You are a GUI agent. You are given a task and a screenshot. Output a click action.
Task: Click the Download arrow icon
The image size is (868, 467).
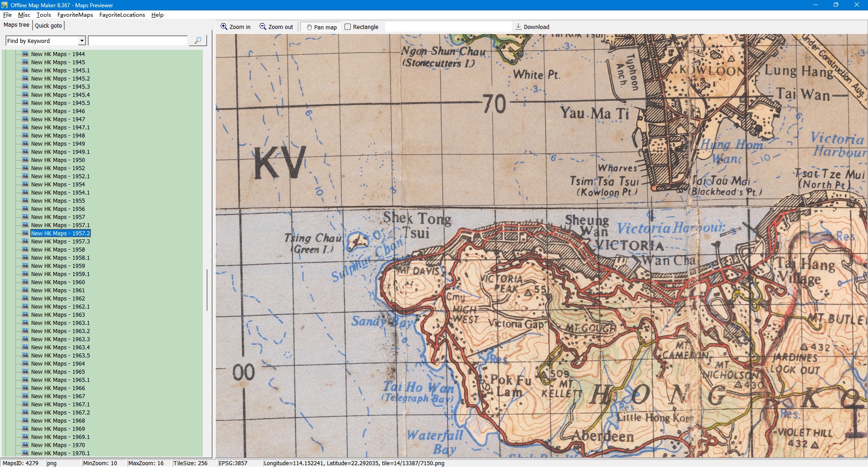pos(519,27)
